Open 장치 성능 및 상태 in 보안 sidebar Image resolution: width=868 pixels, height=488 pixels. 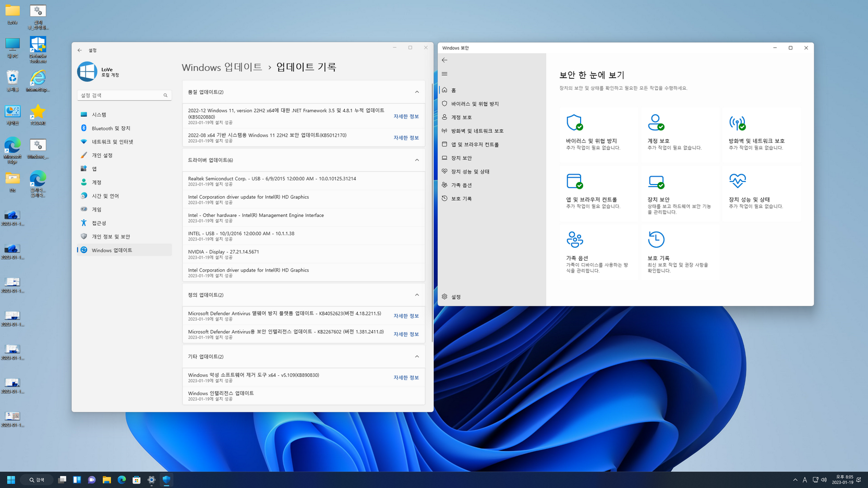[x=492, y=172]
